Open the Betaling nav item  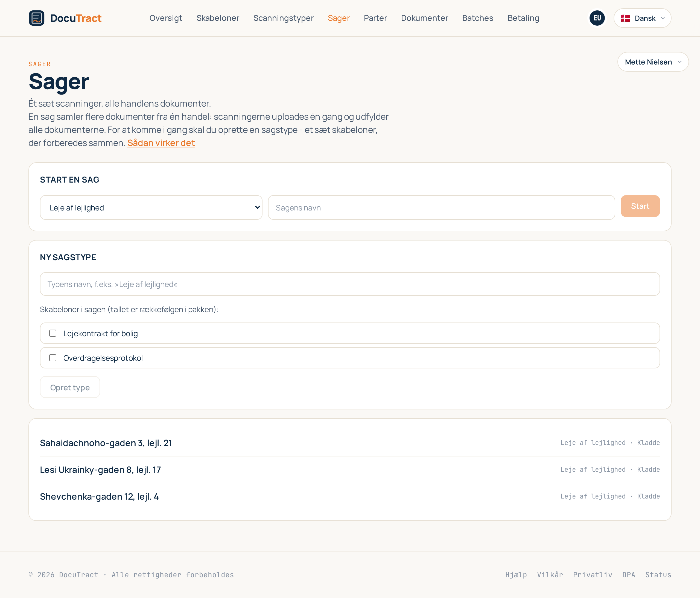pyautogui.click(x=523, y=18)
